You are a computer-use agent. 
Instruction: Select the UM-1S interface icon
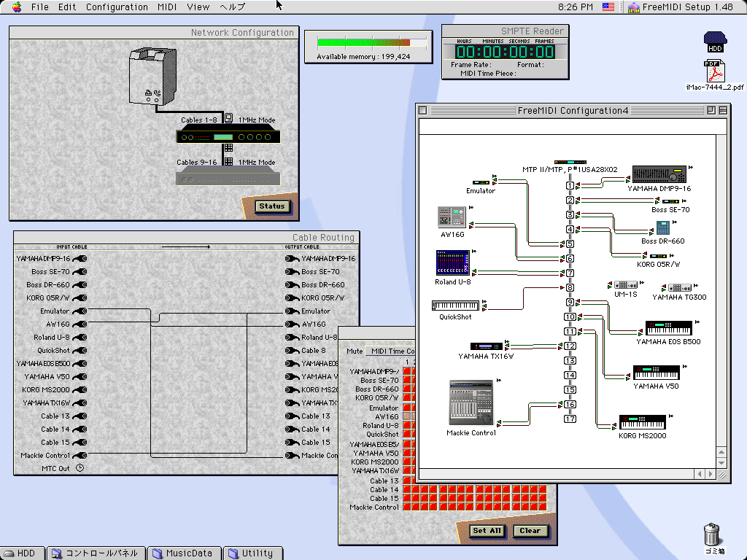(625, 285)
